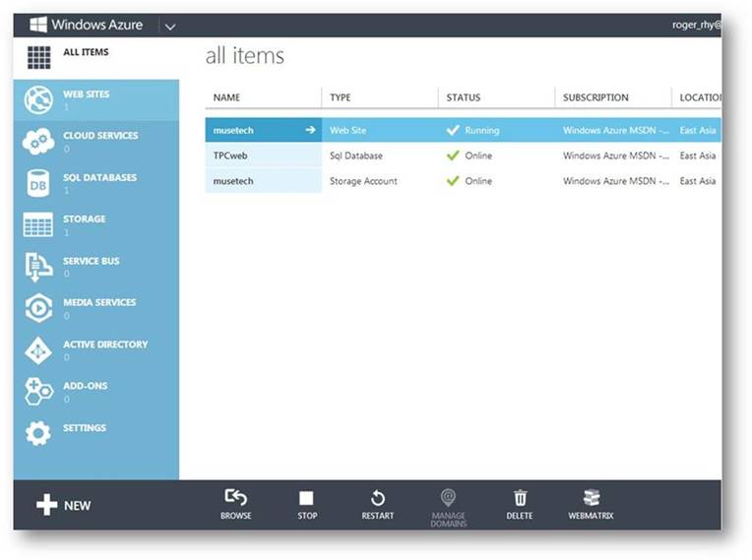Select the All Items grid icon

38,57
